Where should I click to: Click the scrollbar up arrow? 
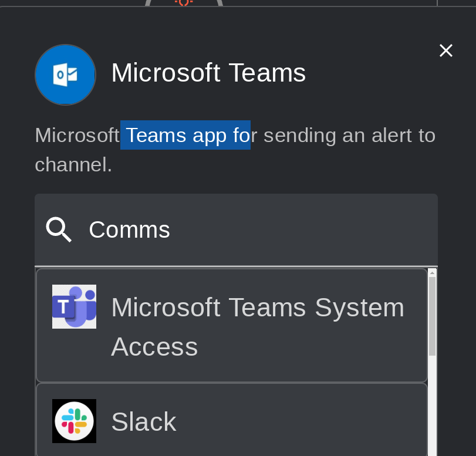tap(433, 273)
